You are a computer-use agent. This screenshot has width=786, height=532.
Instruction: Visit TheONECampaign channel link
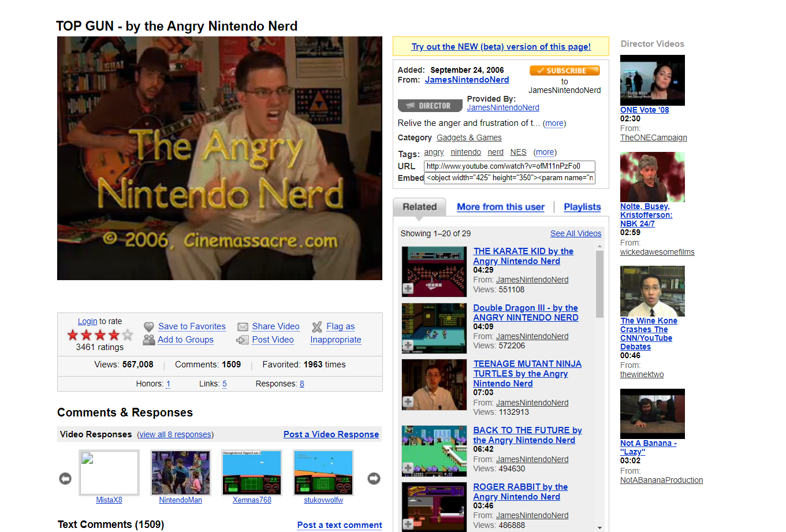654,137
